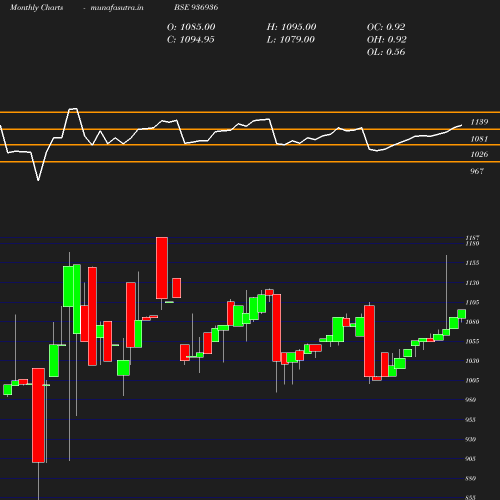Choose the price axis label "930"
This screenshot has width=500, height=500.
click(x=470, y=439)
